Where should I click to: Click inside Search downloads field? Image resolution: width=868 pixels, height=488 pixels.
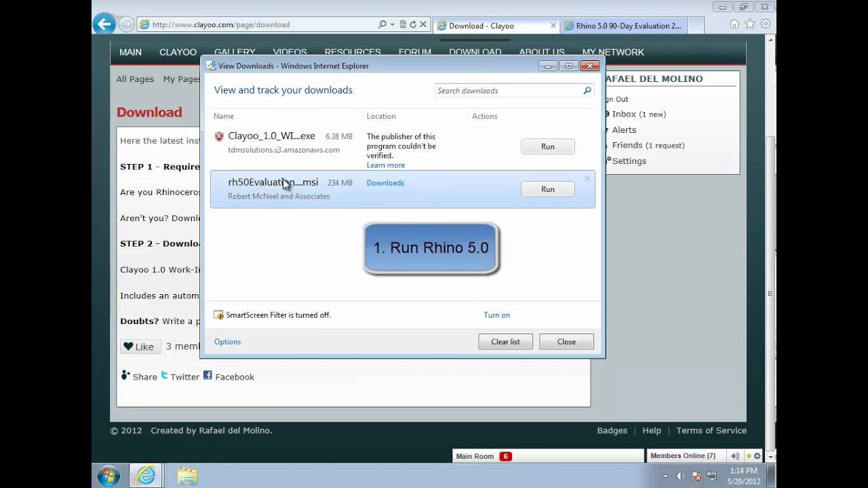point(509,91)
